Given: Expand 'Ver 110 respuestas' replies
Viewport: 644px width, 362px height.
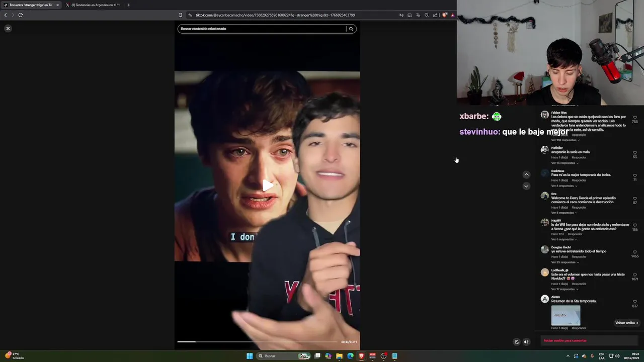Looking at the screenshot, I should (x=566, y=140).
